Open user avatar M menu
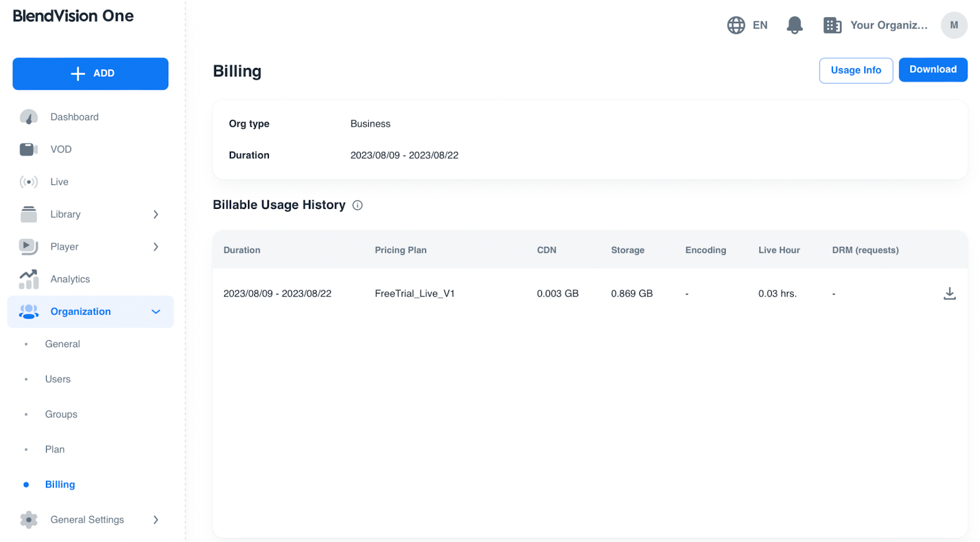980x542 pixels. click(x=954, y=25)
